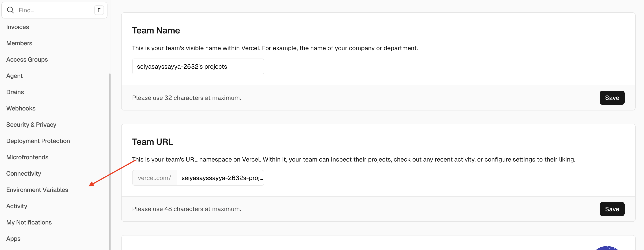Go to Deployment Protection
Screen dimensions: 644x250
[x=38, y=141]
